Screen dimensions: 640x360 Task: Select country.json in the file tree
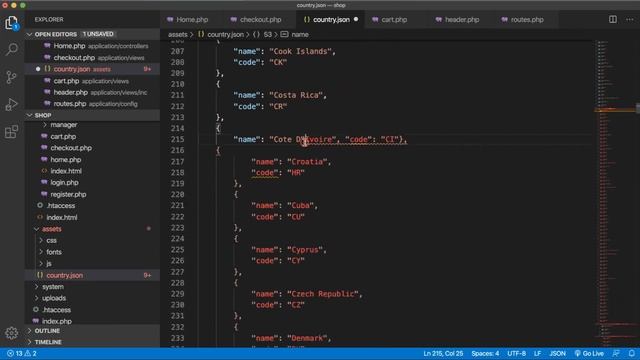pos(92,275)
